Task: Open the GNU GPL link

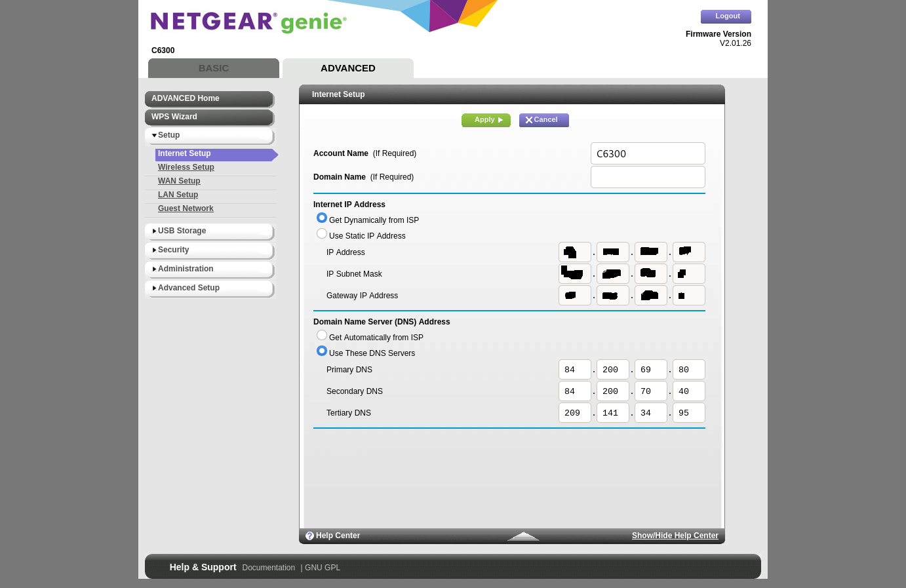Action: 323,568
